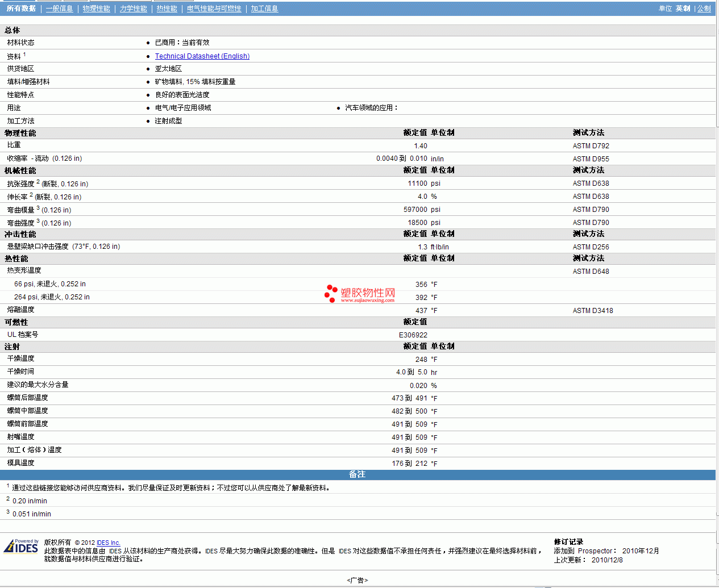
Task: View the 电气性能与可燃性 tab
Action: click(214, 9)
